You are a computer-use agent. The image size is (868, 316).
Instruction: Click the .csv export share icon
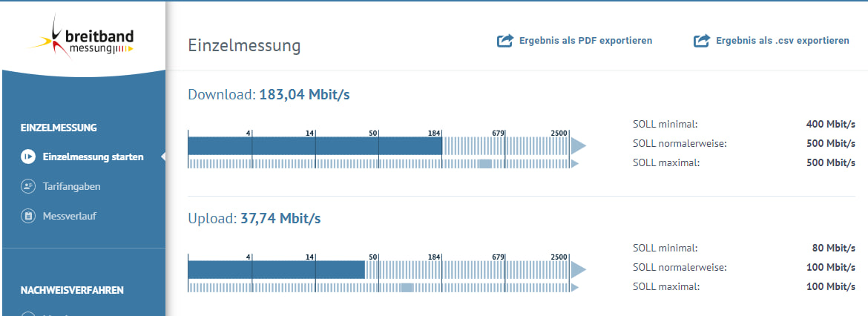[x=702, y=40]
